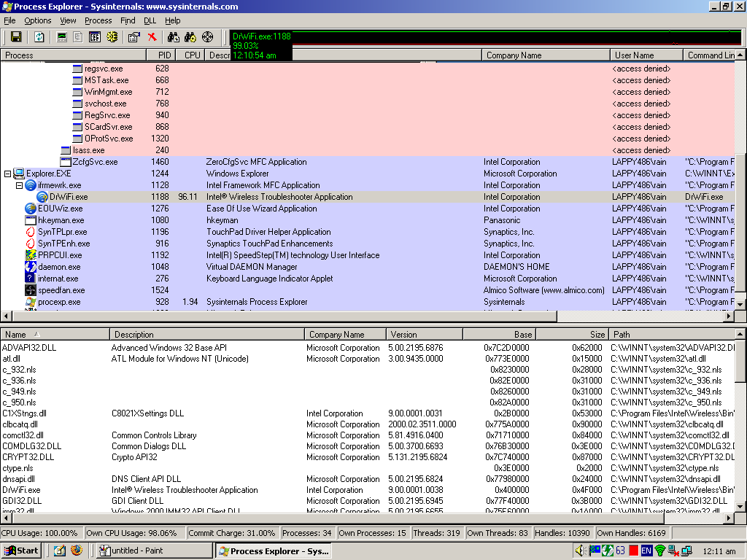Toggle the lower pane toolbar icon
The image size is (747, 560).
pos(94,37)
